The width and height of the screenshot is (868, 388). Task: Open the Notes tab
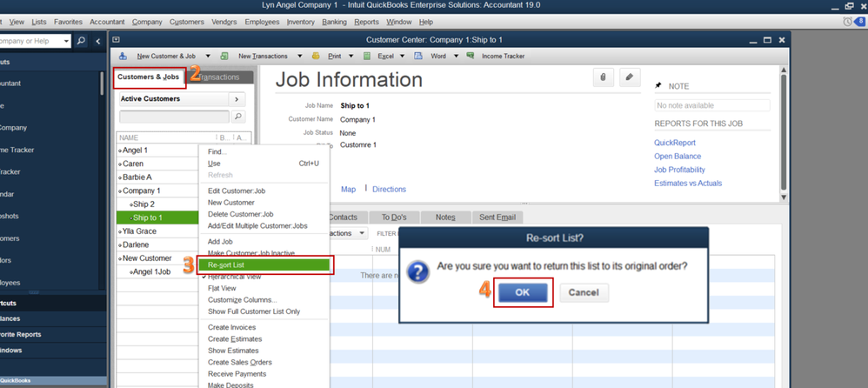coord(445,217)
